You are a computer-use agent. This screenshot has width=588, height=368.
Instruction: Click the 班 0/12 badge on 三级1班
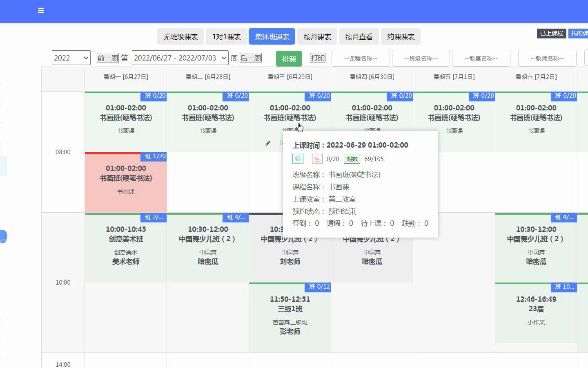(x=319, y=287)
